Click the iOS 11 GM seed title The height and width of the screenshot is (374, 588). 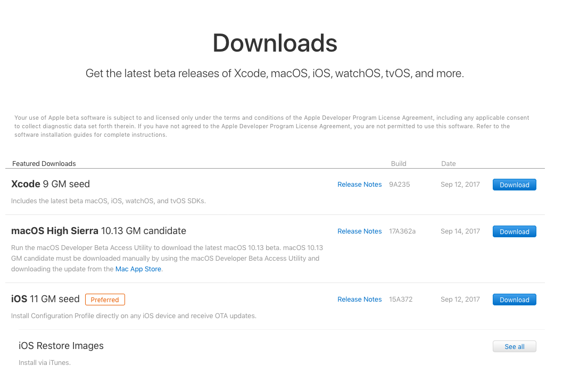pyautogui.click(x=45, y=299)
